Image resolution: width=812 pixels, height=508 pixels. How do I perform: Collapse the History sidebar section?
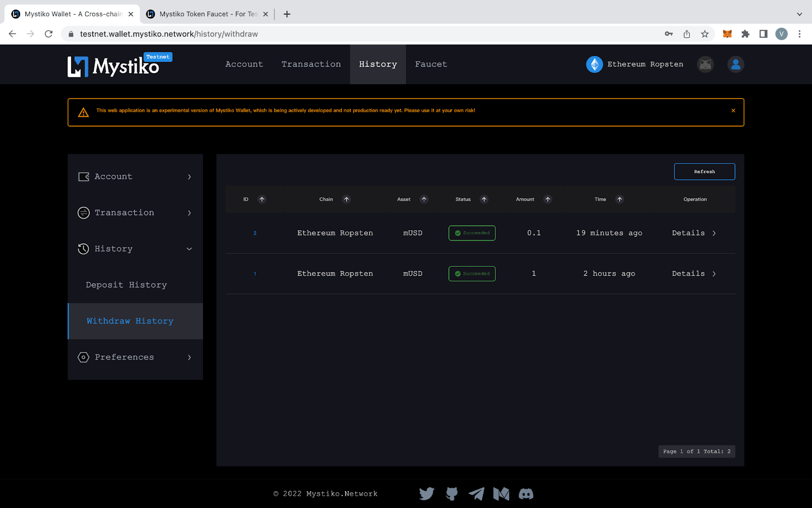[135, 249]
